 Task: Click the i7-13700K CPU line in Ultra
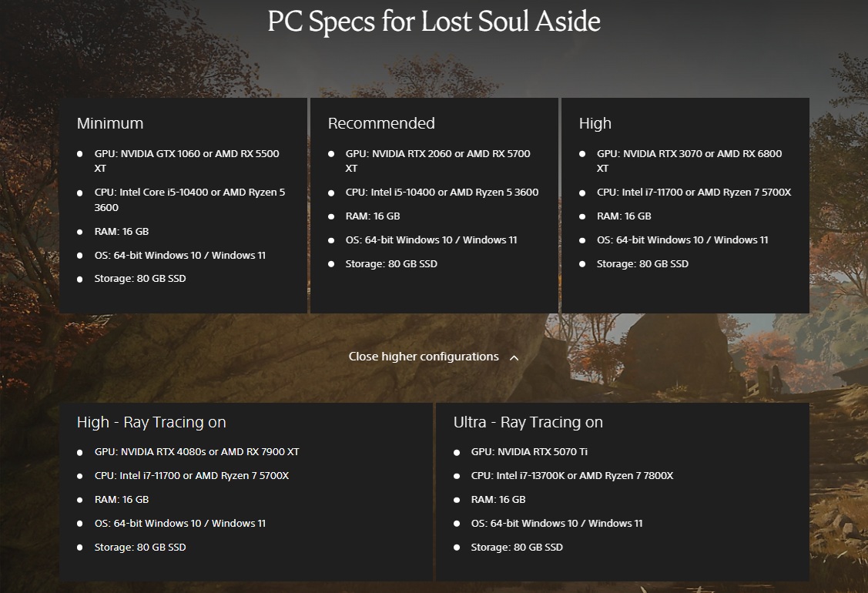pyautogui.click(x=571, y=476)
